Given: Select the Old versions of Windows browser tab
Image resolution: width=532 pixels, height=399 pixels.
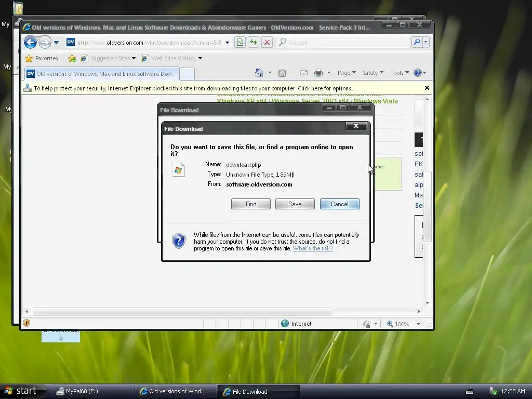Looking at the screenshot, I should pyautogui.click(x=101, y=74).
